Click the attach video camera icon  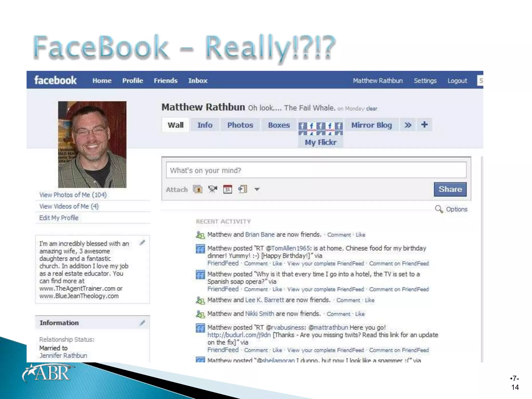coord(212,189)
